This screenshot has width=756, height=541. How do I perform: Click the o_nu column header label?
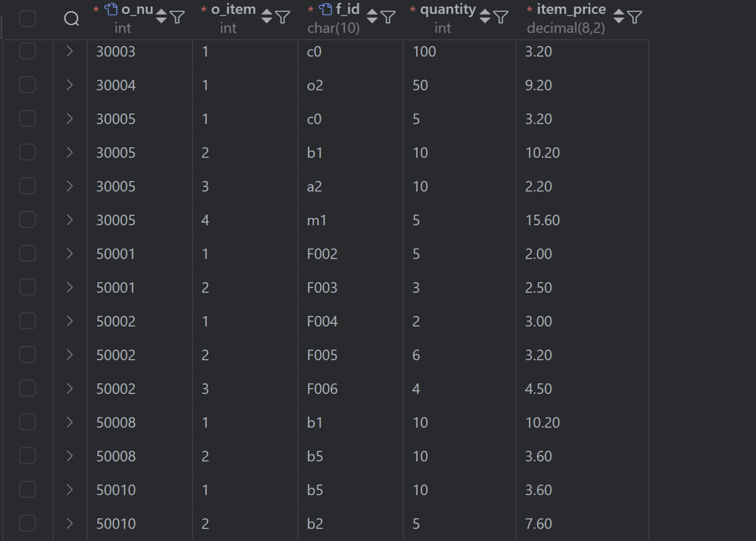tap(137, 10)
